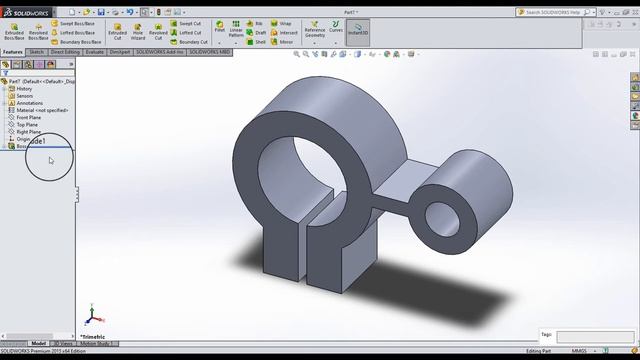Expand the Fillet dropdown arrow
This screenshot has height=360, width=640.
pos(220,43)
